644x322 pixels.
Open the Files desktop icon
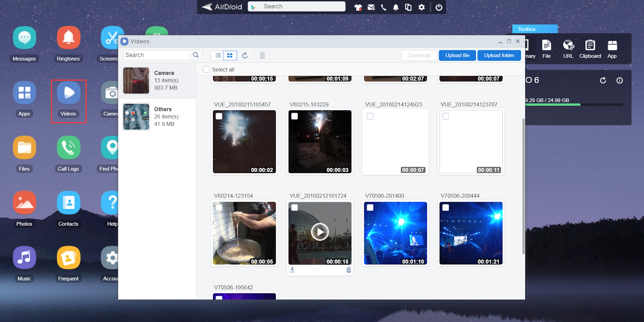(x=24, y=148)
